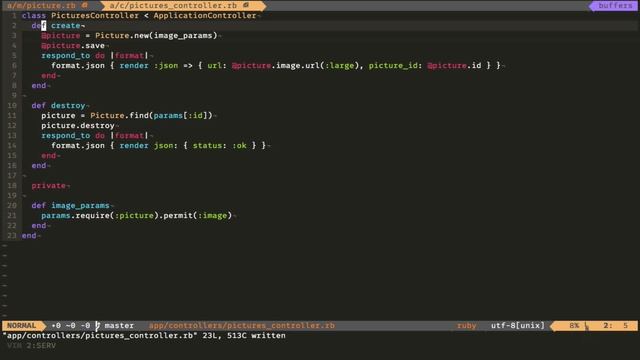This screenshot has height=360, width=640.
Task: Click the '23L, 513C written' message
Action: (x=244, y=336)
